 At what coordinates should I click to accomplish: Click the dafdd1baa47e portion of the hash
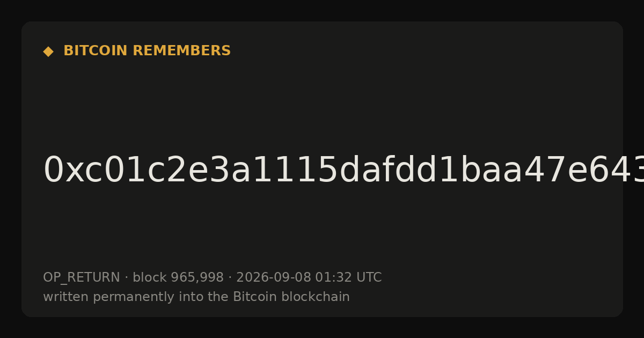(460, 171)
